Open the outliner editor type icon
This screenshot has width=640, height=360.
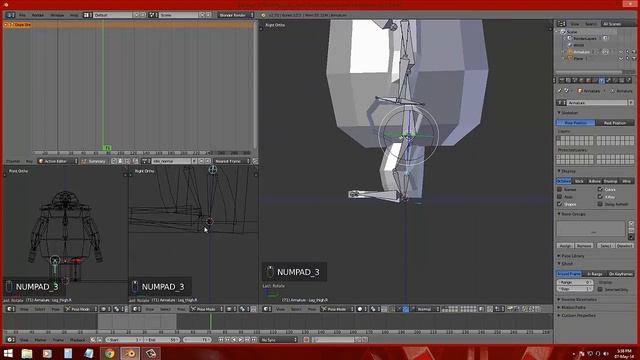562,24
